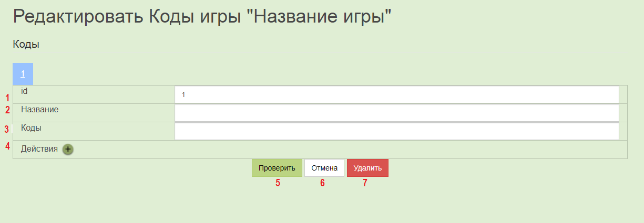Switch to code tab "1"

click(x=23, y=74)
